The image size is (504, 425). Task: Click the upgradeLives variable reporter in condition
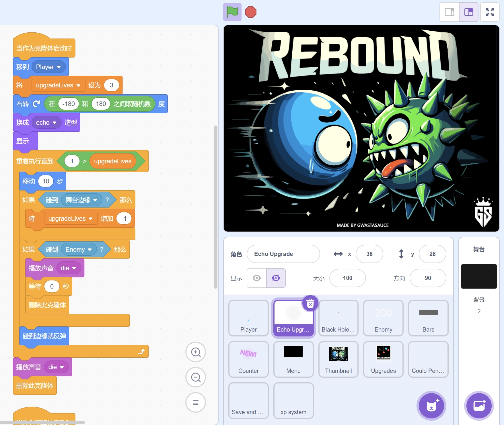click(113, 161)
